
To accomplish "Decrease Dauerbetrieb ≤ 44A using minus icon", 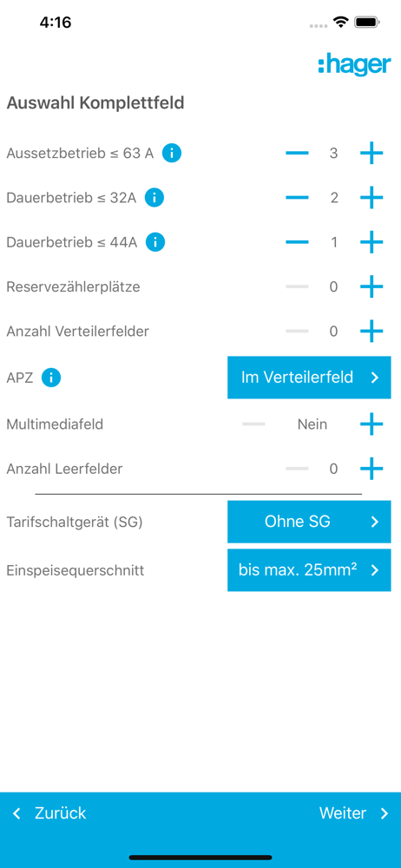I will [x=298, y=242].
